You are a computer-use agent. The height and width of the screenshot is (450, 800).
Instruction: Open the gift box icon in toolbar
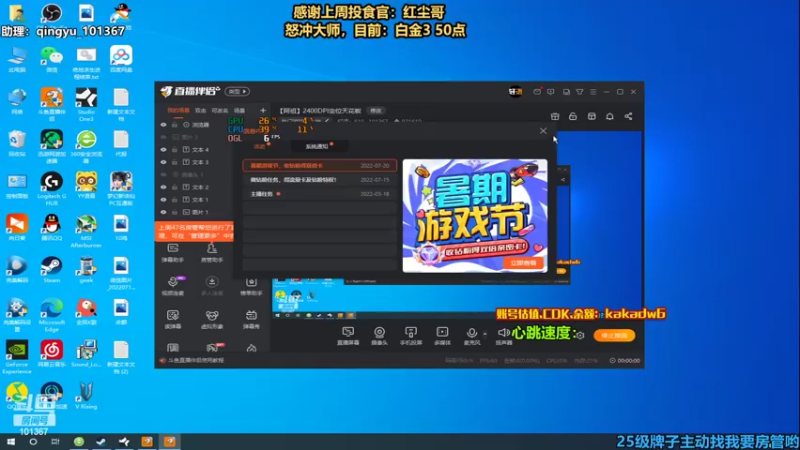555,116
